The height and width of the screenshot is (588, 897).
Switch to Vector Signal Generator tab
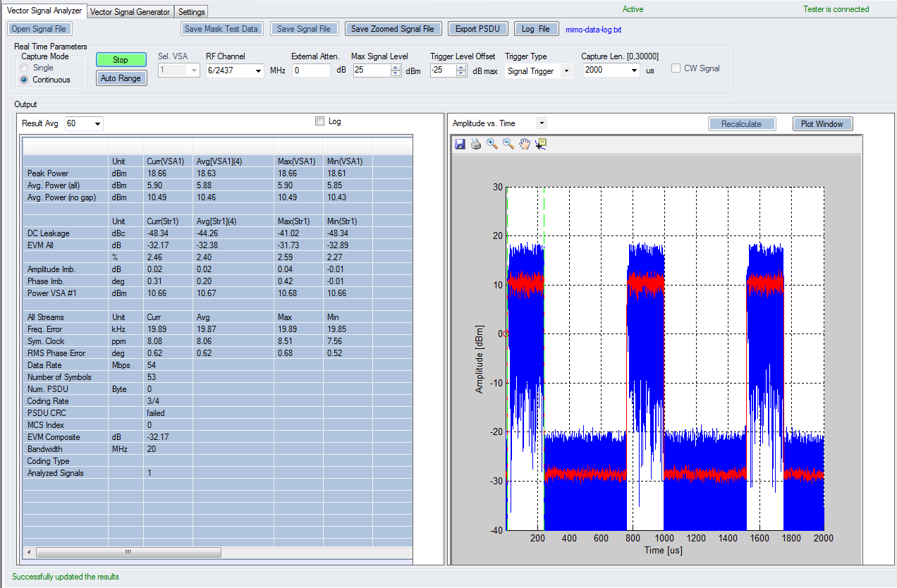[130, 12]
